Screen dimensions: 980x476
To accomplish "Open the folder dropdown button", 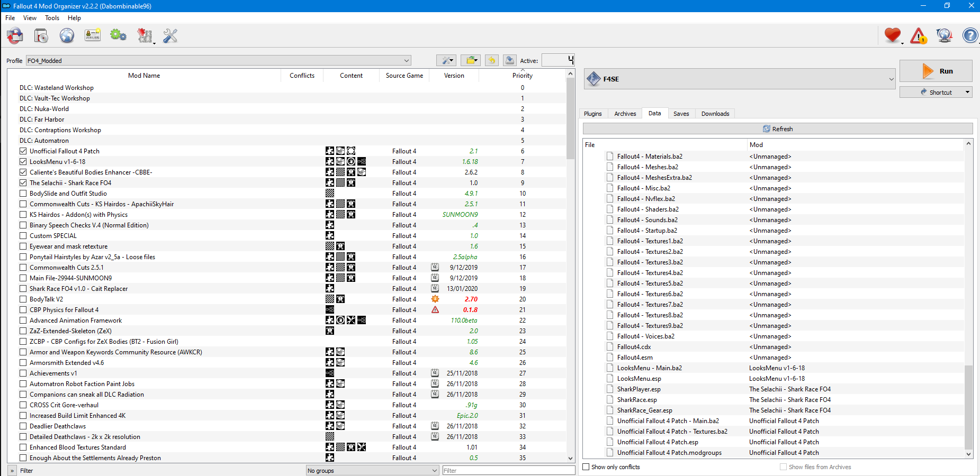I will click(x=471, y=60).
